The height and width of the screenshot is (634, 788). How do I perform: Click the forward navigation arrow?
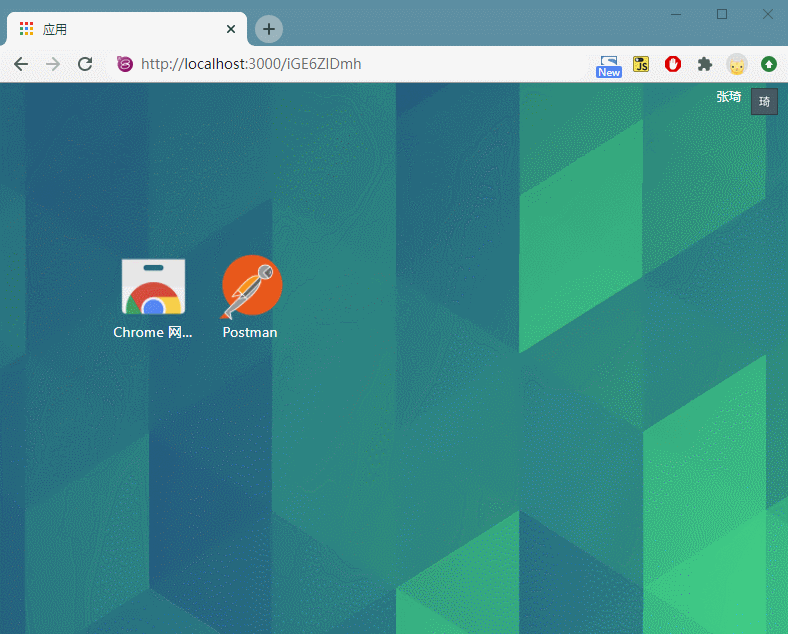pos(53,64)
